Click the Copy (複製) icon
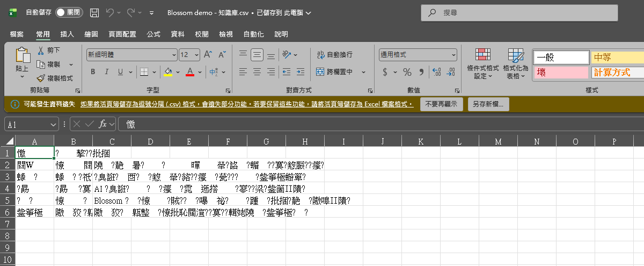The image size is (644, 266). tap(41, 64)
